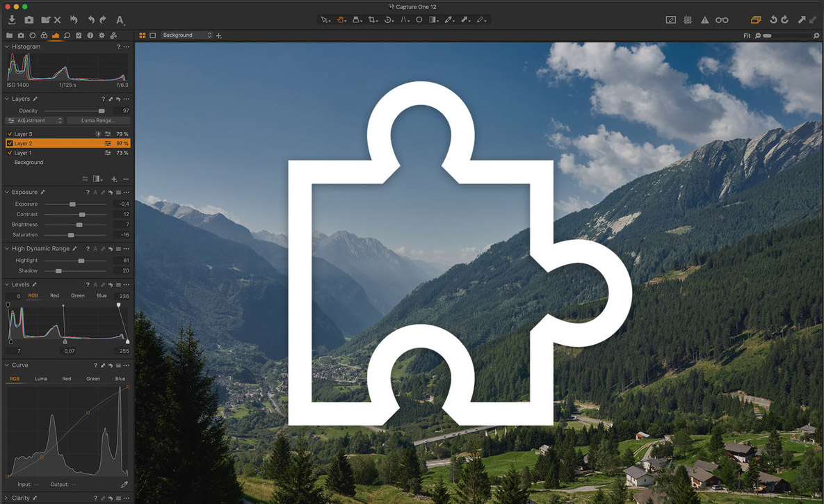Viewport: 824px width, 504px height.
Task: Select the Red channel tab in Levels
Action: pos(54,296)
